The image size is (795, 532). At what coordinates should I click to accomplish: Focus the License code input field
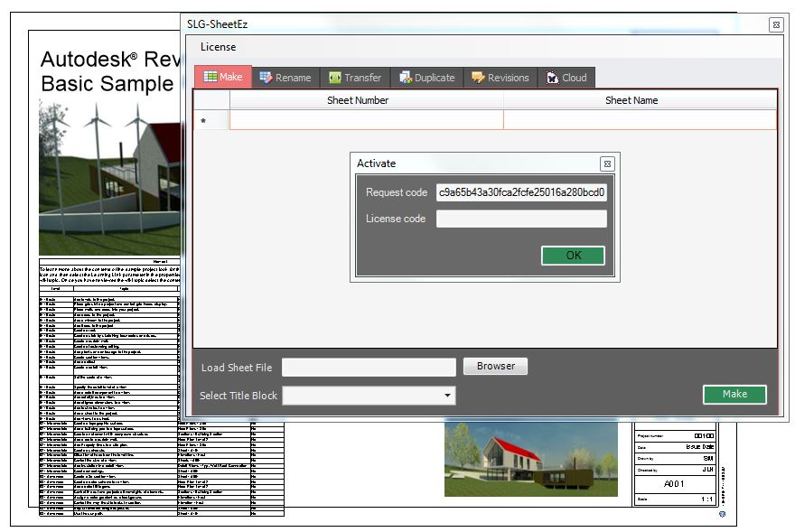point(521,219)
